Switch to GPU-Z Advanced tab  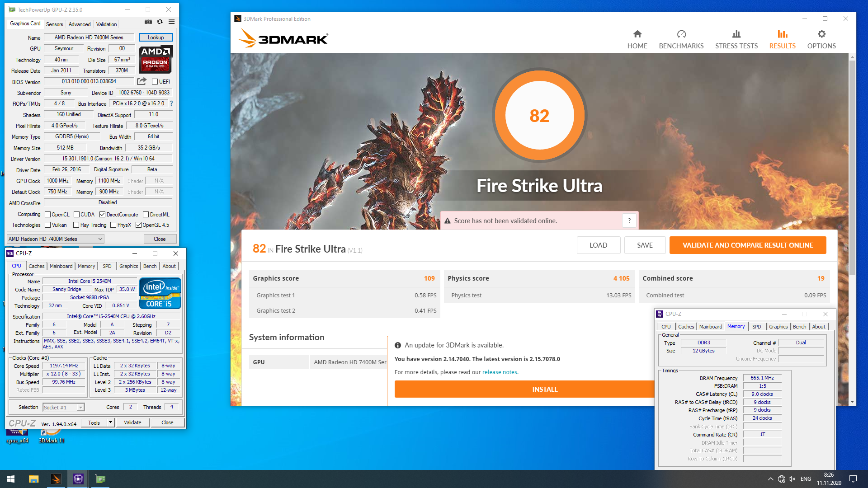80,24
